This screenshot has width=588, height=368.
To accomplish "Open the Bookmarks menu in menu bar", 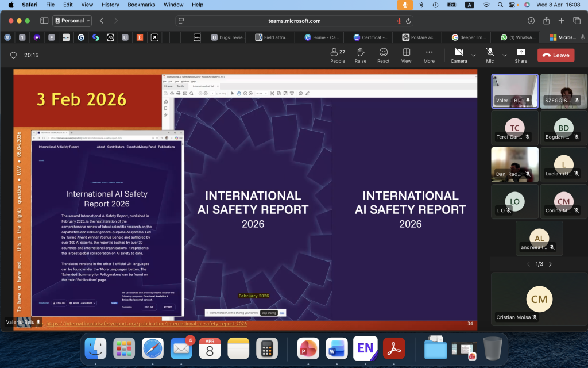I will click(141, 5).
